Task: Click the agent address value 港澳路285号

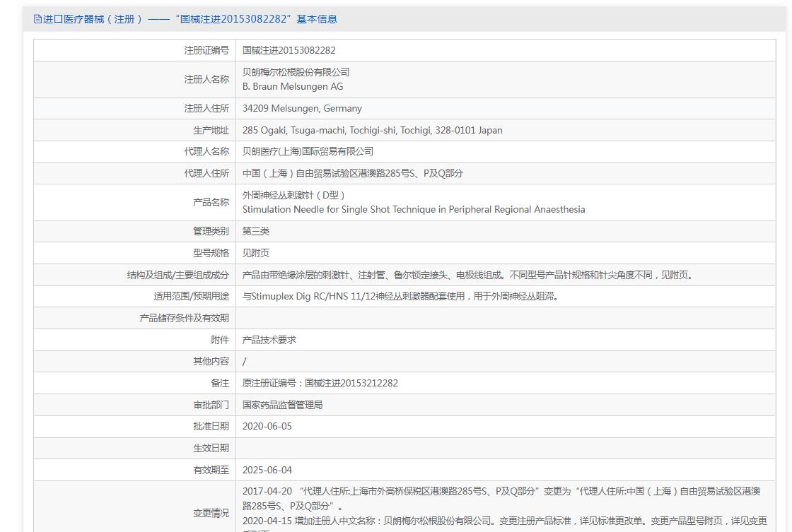Action: [352, 173]
